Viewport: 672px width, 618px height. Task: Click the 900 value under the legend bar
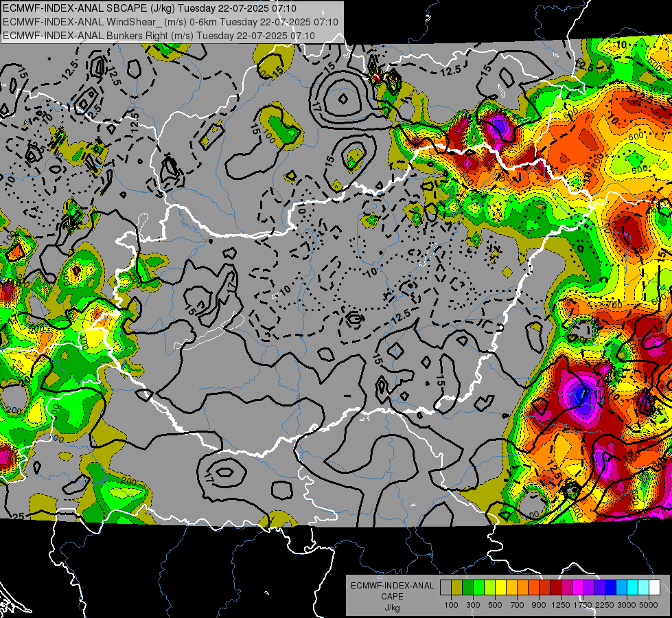[539, 605]
